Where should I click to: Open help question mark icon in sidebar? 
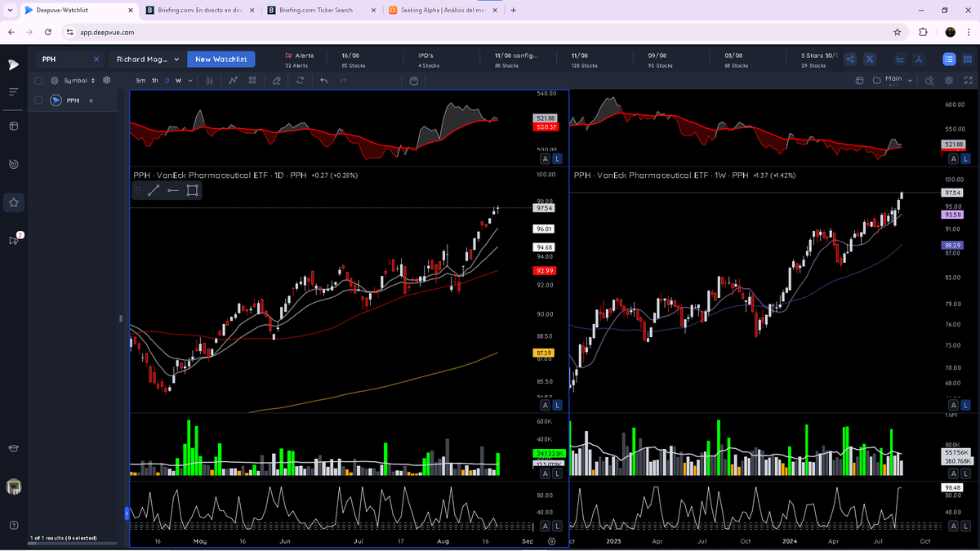tap(13, 525)
